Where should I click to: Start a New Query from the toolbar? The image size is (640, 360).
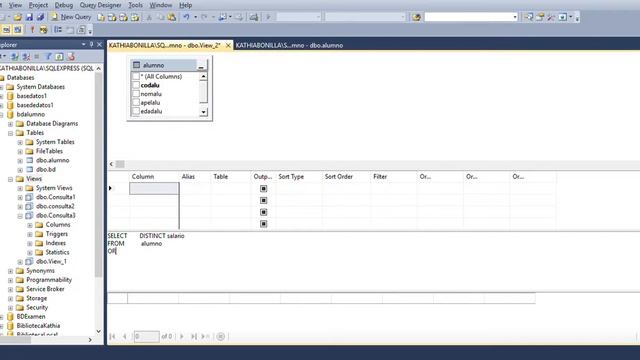pos(71,17)
